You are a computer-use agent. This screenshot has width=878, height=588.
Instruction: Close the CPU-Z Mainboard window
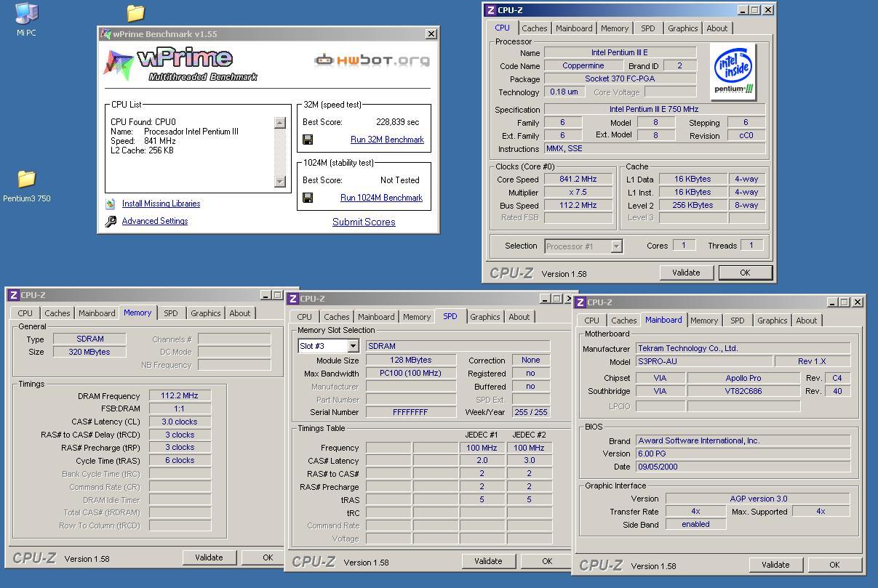858,302
